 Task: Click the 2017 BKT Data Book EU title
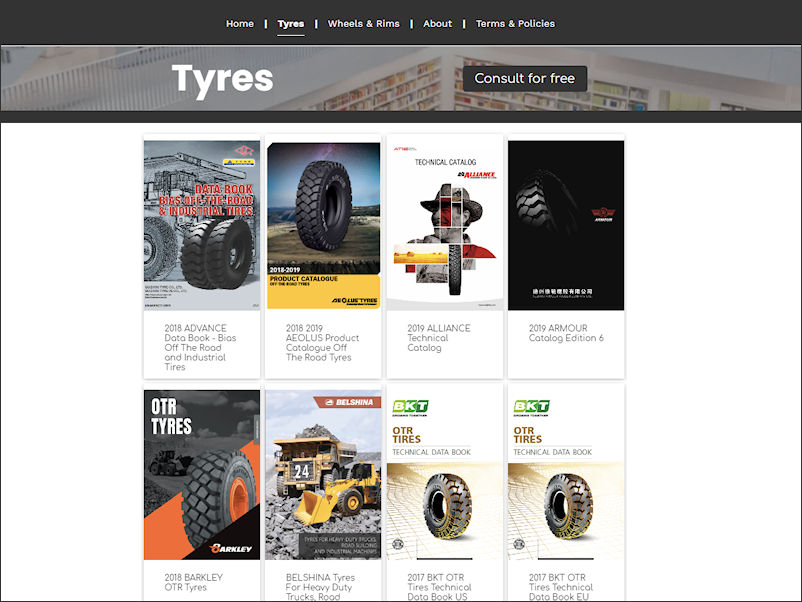[561, 587]
